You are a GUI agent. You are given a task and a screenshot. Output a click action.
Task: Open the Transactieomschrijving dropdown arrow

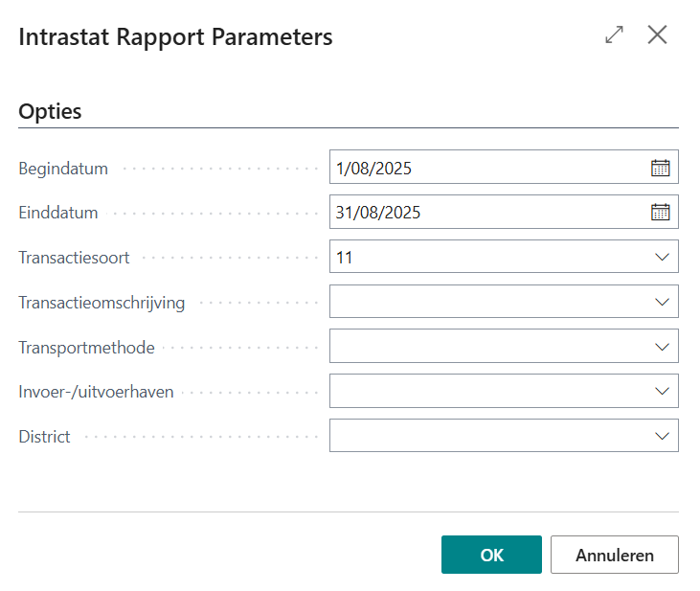click(x=662, y=302)
